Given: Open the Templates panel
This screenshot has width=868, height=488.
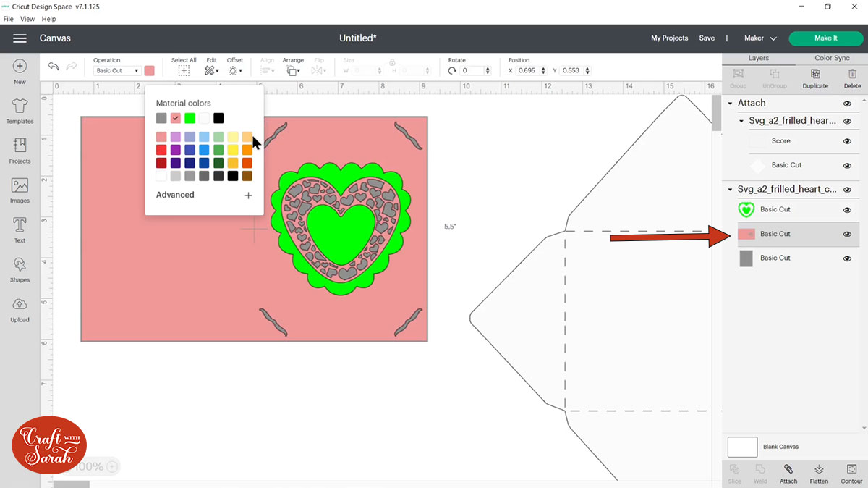Looking at the screenshot, I should pos(20,110).
